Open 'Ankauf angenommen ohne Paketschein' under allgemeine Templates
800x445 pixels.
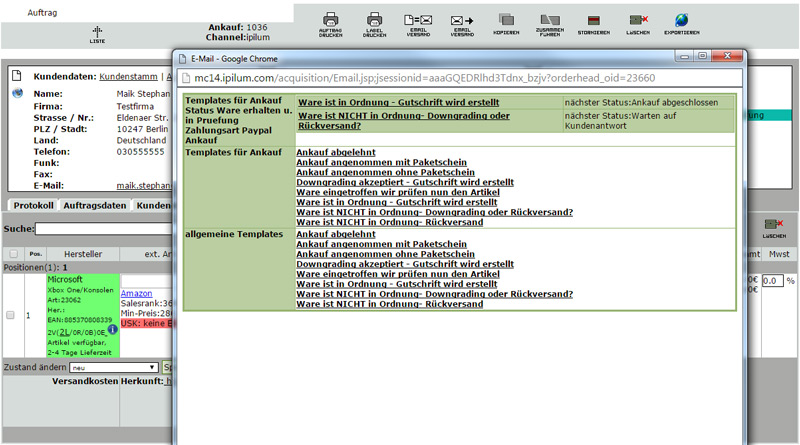385,254
